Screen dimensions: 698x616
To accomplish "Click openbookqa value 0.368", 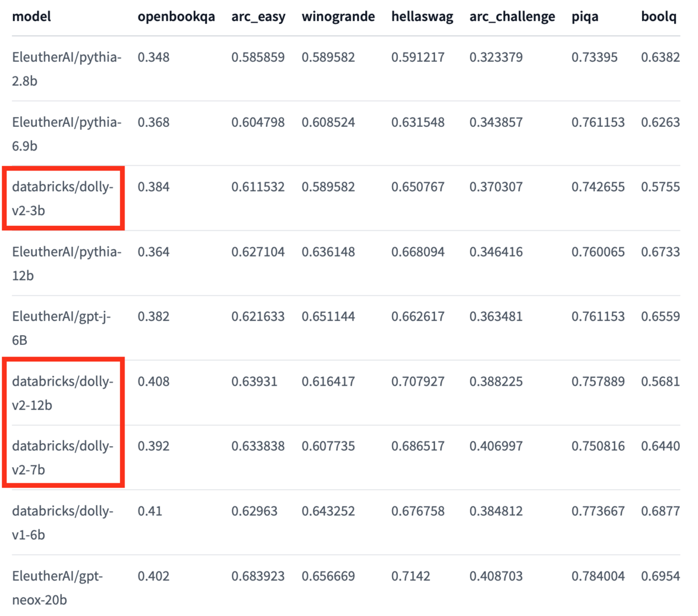I will (154, 122).
